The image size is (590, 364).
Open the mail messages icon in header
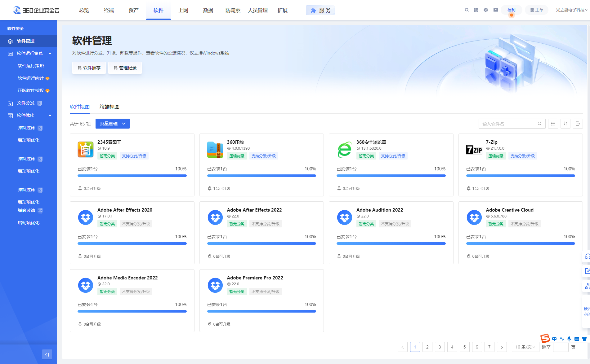click(496, 10)
